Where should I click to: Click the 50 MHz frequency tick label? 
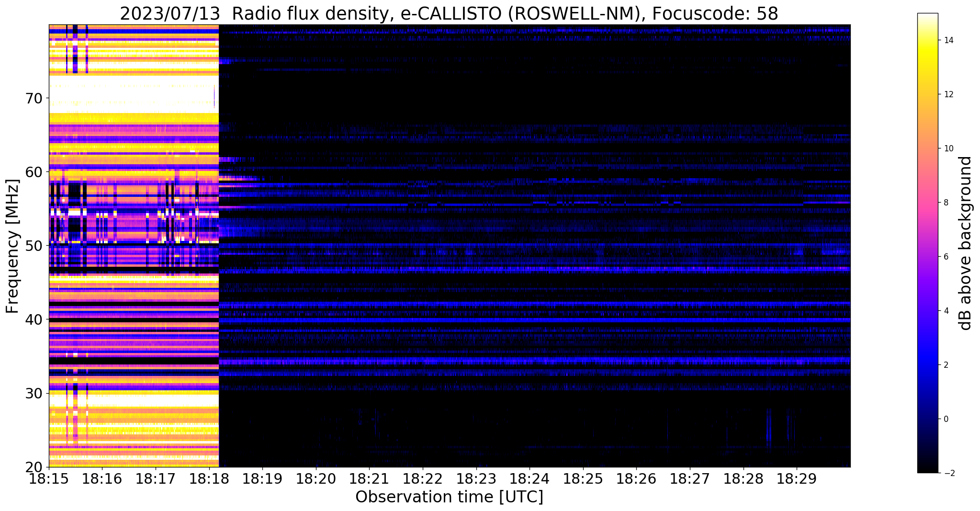34,246
